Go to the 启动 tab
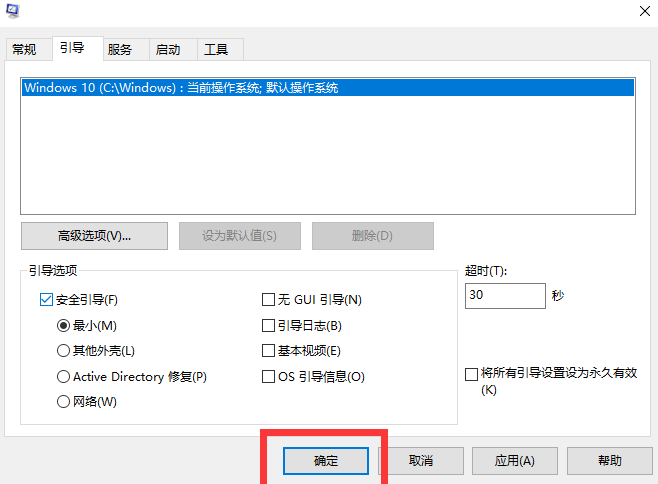This screenshot has width=658, height=484. 168,49
